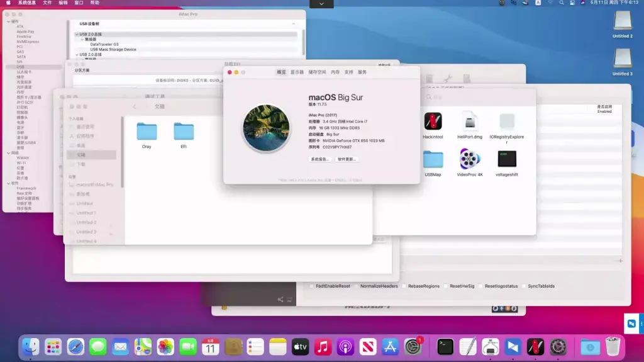The image size is (644, 362).
Task: Select USB in System Information sidebar
Action: pyautogui.click(x=34, y=67)
